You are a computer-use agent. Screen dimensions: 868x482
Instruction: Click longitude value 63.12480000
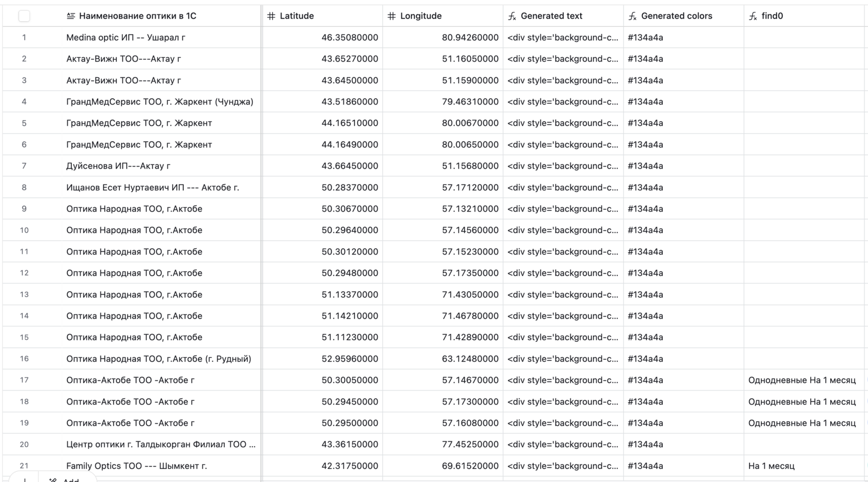coord(470,359)
